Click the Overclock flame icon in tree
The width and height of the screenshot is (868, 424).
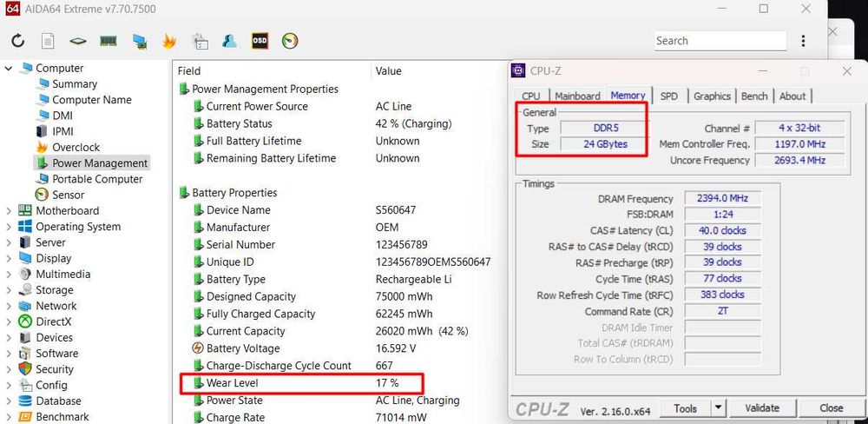[42, 147]
